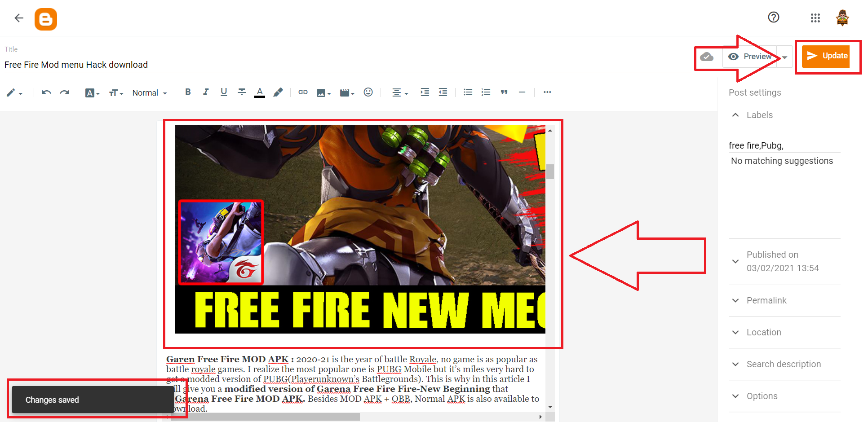
Task: Undo the last edit
Action: coord(46,92)
